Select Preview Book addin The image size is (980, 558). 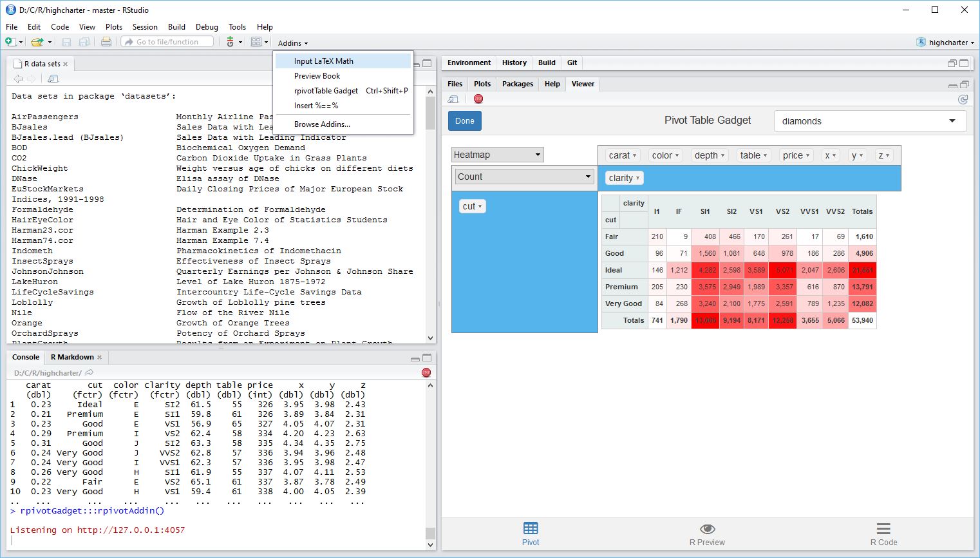(343, 76)
